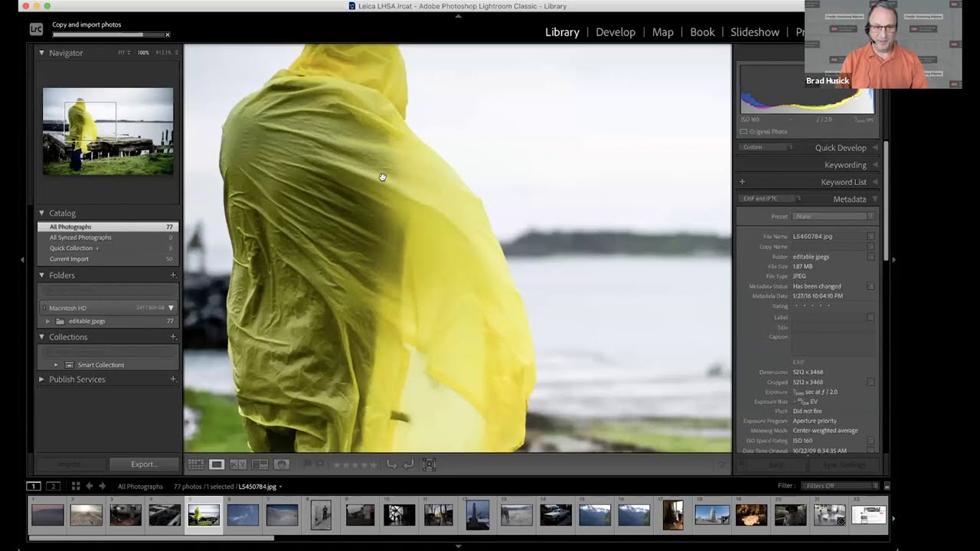This screenshot has width=980, height=551.
Task: Set the rejected flag icon
Action: click(x=320, y=465)
